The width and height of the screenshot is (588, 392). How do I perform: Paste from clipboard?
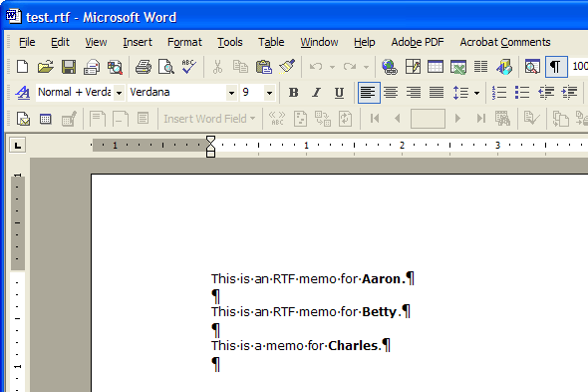point(264,67)
